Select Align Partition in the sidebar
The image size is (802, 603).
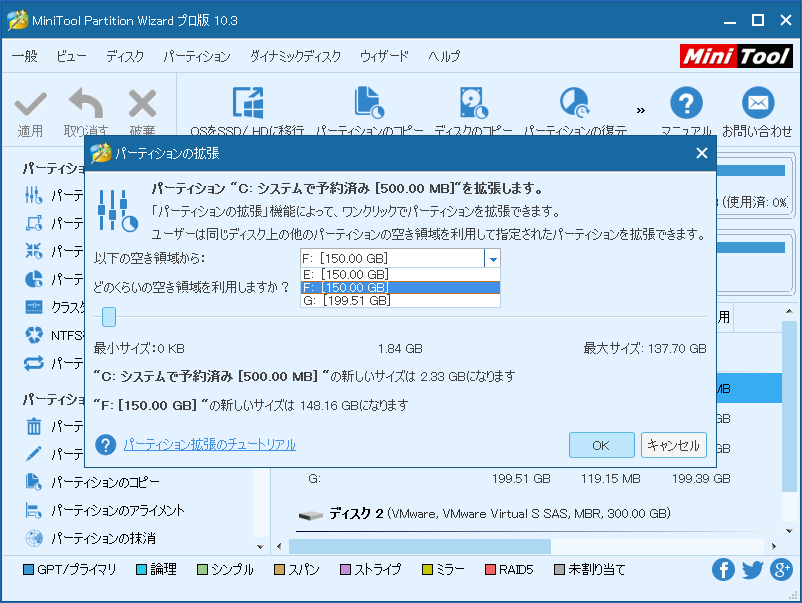(x=118, y=510)
